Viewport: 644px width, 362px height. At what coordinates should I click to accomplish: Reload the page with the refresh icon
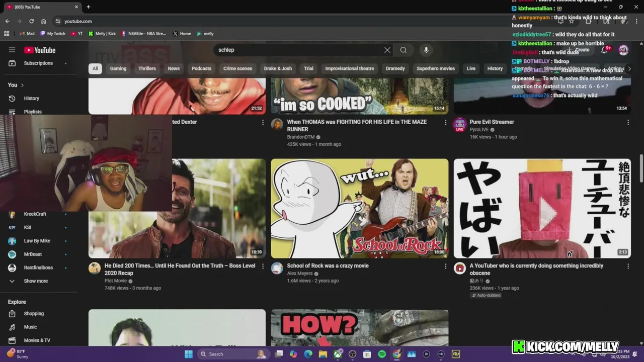pyautogui.click(x=31, y=21)
